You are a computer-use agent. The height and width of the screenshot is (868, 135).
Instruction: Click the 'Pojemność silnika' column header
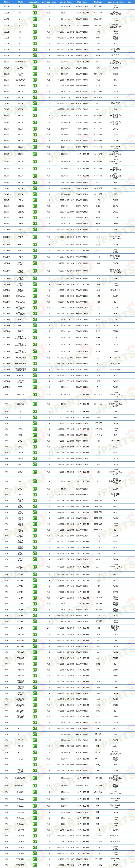pyautogui.click(x=48, y=2)
